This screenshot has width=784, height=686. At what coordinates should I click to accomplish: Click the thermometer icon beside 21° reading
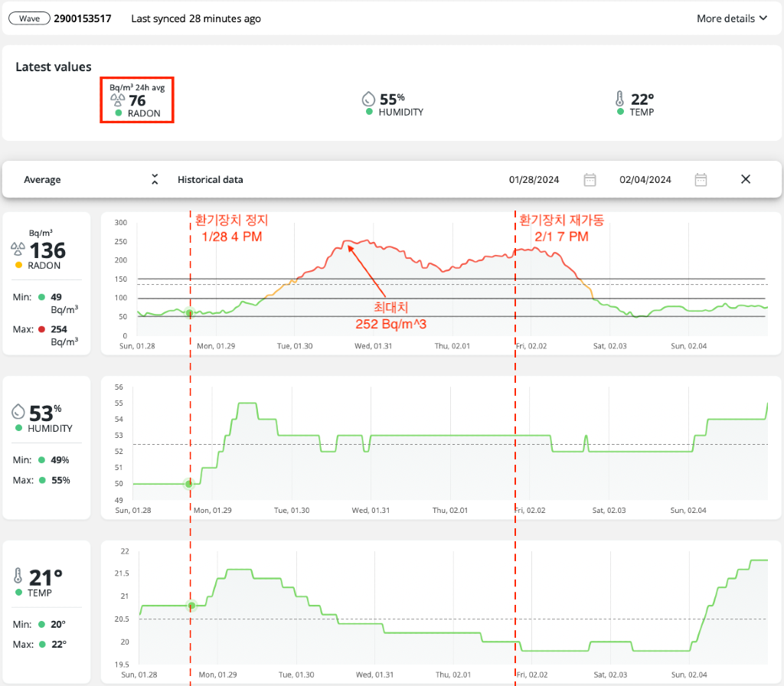pyautogui.click(x=18, y=577)
